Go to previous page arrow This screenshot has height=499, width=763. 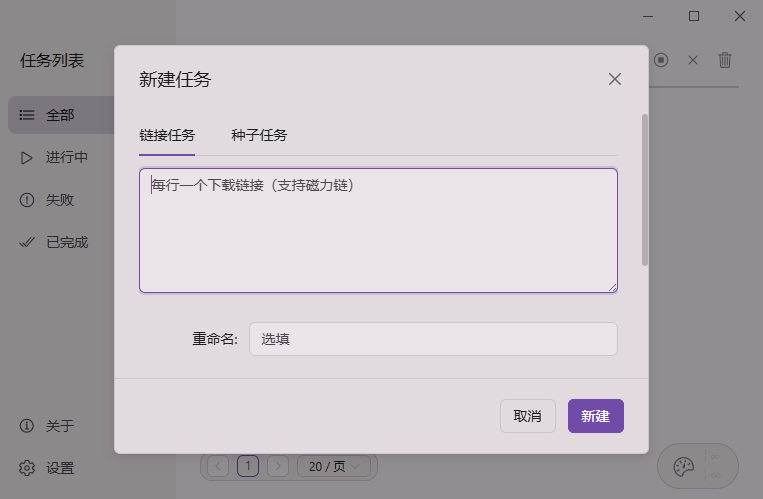tap(218, 466)
